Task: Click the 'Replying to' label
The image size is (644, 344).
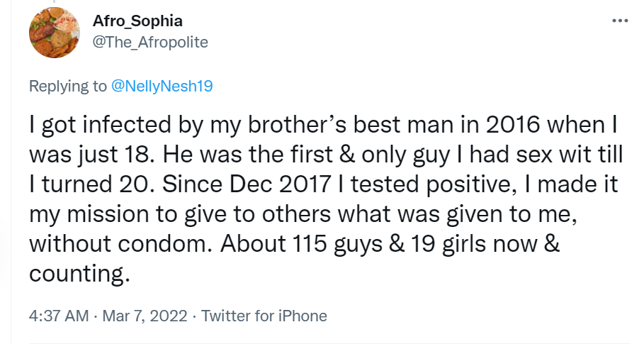Action: point(67,86)
